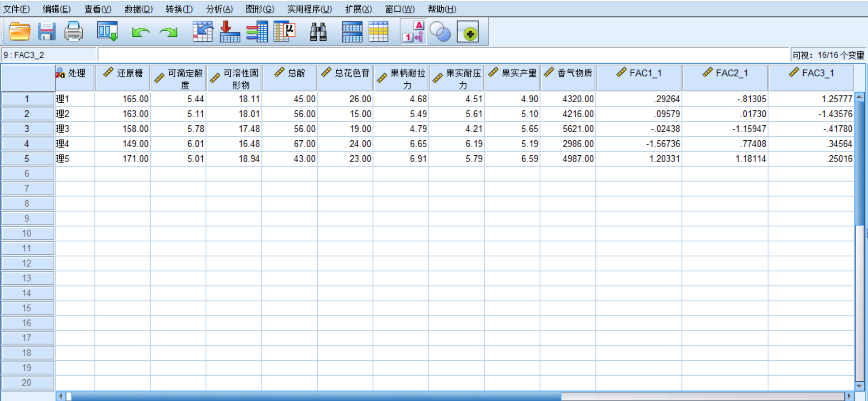Click the Open data document folder icon
Viewport: 868px width, 401px height.
click(x=19, y=32)
